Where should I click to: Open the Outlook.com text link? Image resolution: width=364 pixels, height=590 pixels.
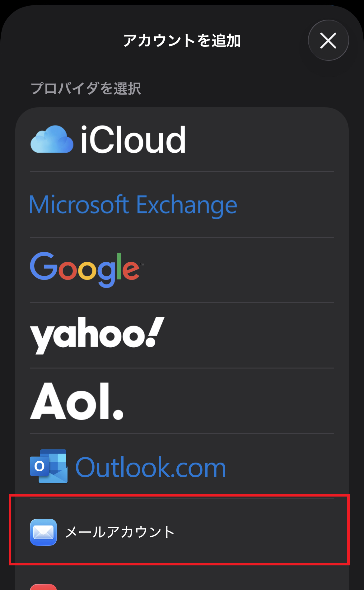151,467
